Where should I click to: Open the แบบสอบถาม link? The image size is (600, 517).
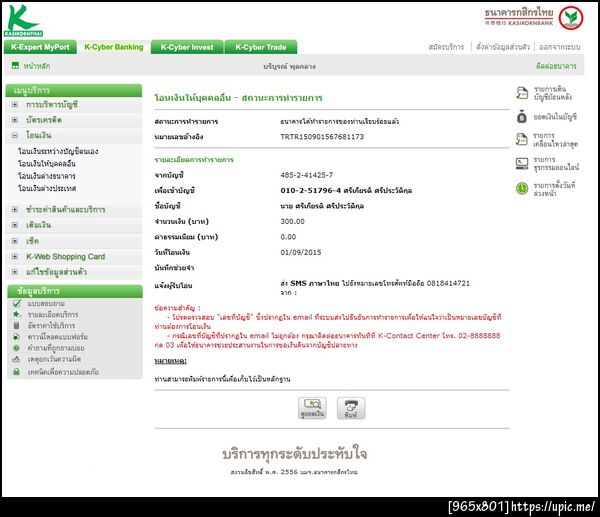point(46,303)
